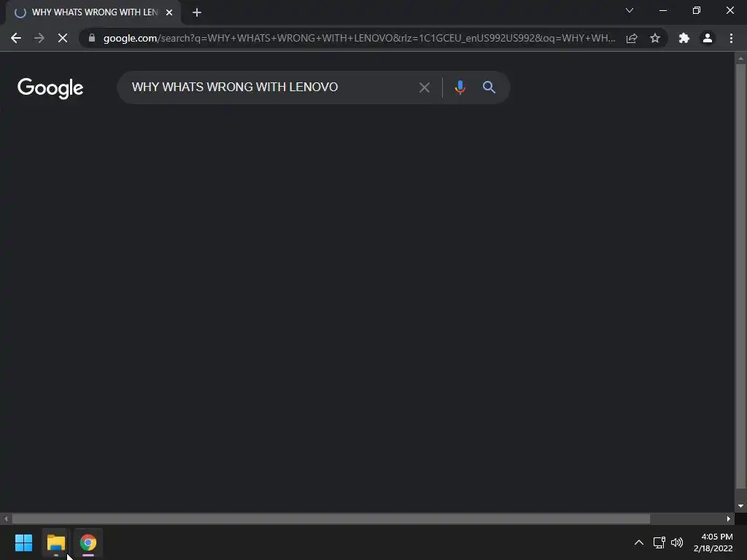Click the address bar URL
This screenshot has height=560, width=747.
coord(359,38)
